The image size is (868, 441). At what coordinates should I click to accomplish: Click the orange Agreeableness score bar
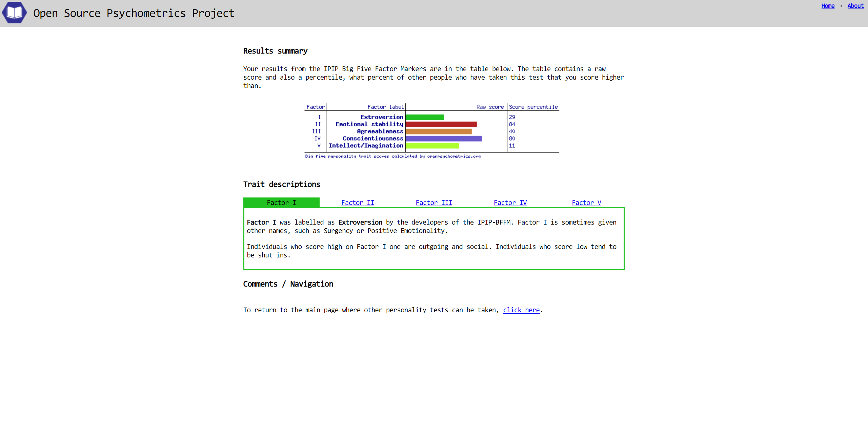[438, 131]
